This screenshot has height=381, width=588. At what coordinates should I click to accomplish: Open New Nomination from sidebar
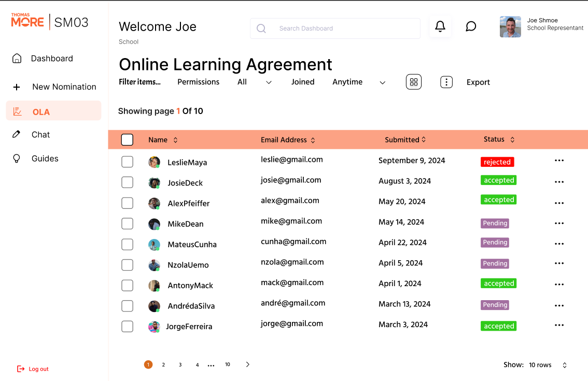[x=64, y=87]
